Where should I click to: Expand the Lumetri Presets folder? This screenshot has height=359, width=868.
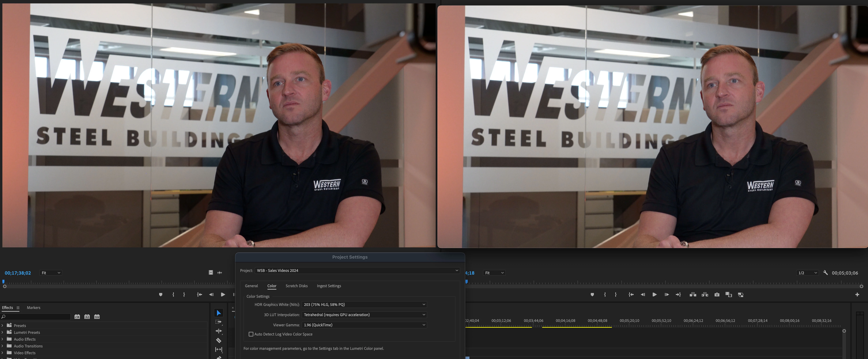[2, 332]
